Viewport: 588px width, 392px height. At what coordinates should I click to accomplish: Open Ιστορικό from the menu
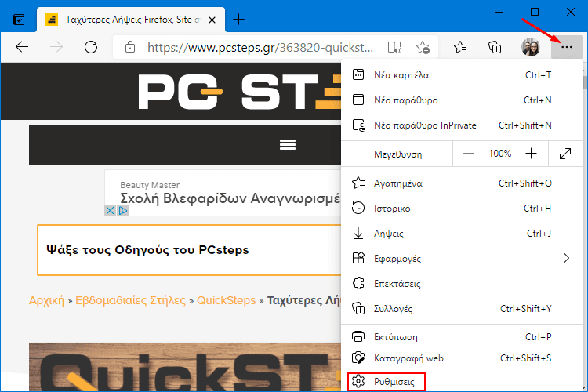click(462, 209)
